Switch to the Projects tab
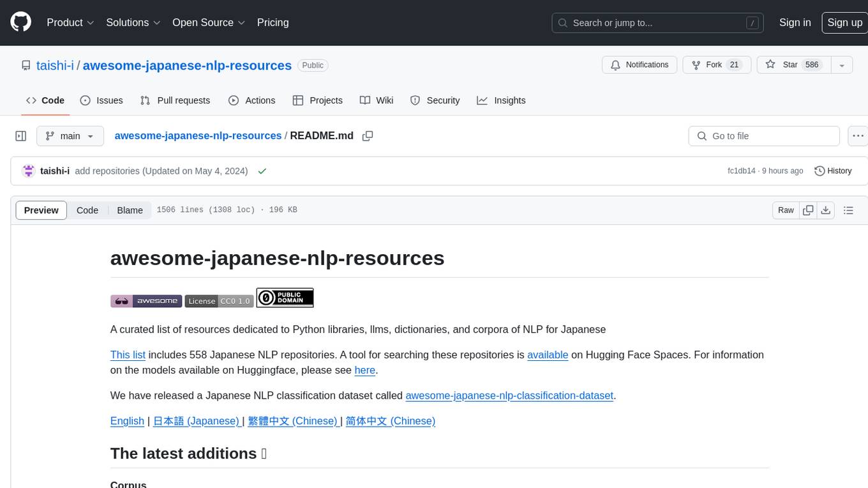Screen dimensions: 868x488 tap(318, 100)
